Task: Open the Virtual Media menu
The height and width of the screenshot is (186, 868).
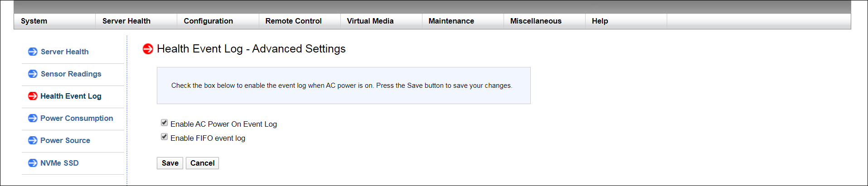Action: coord(370,21)
